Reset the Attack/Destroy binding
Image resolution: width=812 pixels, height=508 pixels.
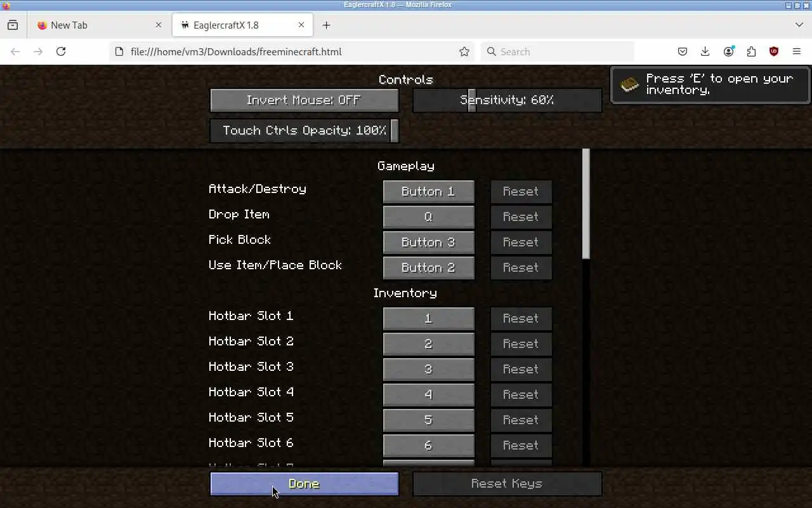click(x=521, y=191)
